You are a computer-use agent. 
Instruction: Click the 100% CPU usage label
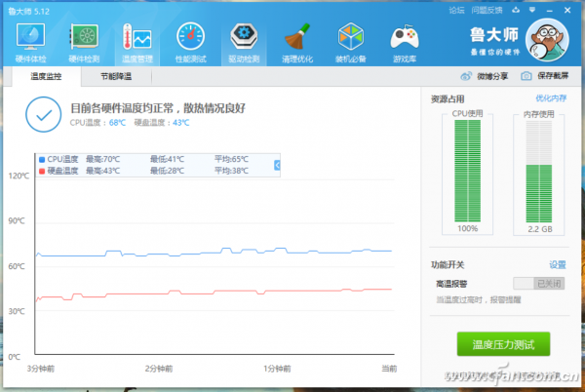click(x=467, y=228)
